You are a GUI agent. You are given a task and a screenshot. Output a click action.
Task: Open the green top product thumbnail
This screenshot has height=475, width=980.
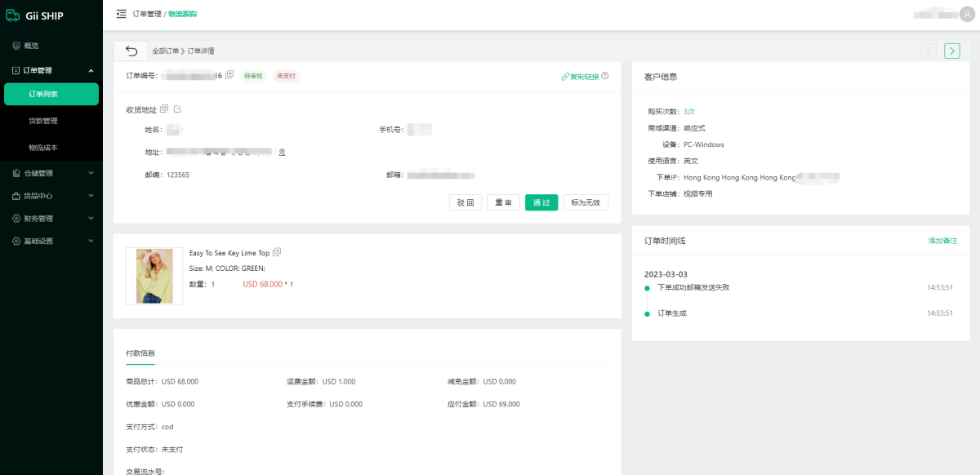(x=154, y=277)
